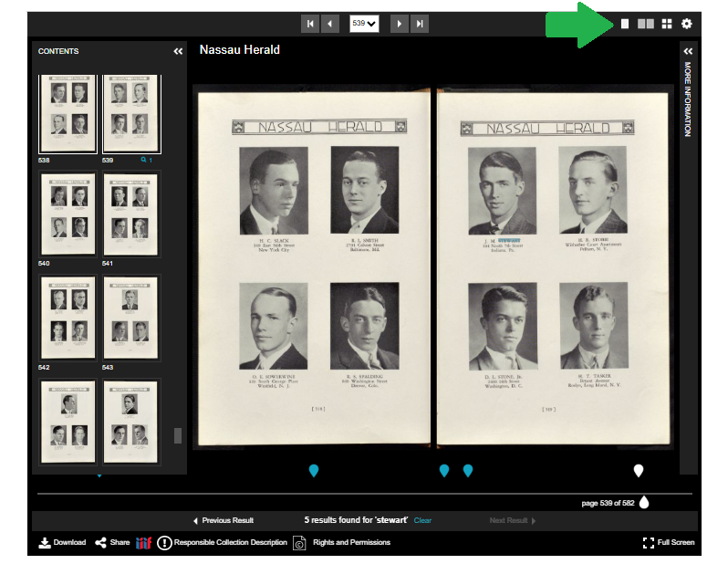728x564 pixels.
Task: Go to Next Result
Action: coord(513,520)
